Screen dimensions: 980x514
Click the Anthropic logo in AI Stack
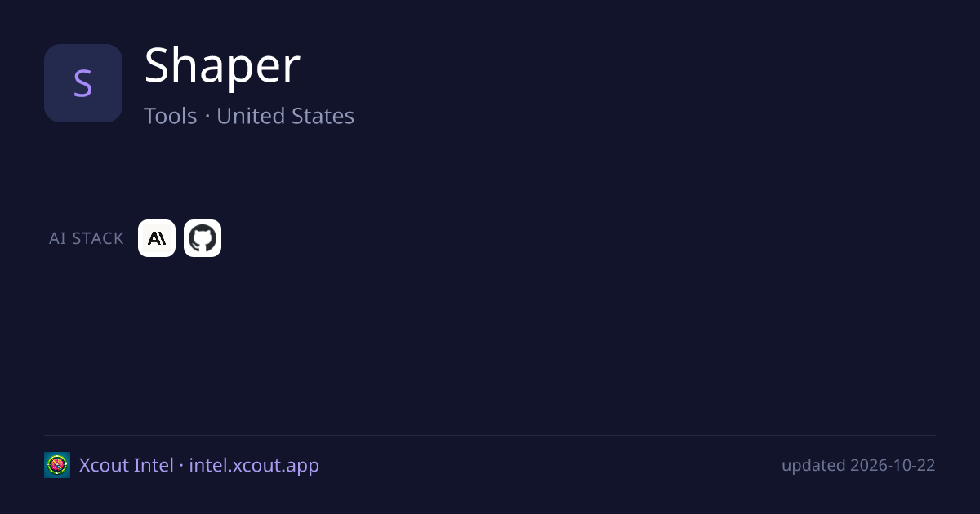157,238
